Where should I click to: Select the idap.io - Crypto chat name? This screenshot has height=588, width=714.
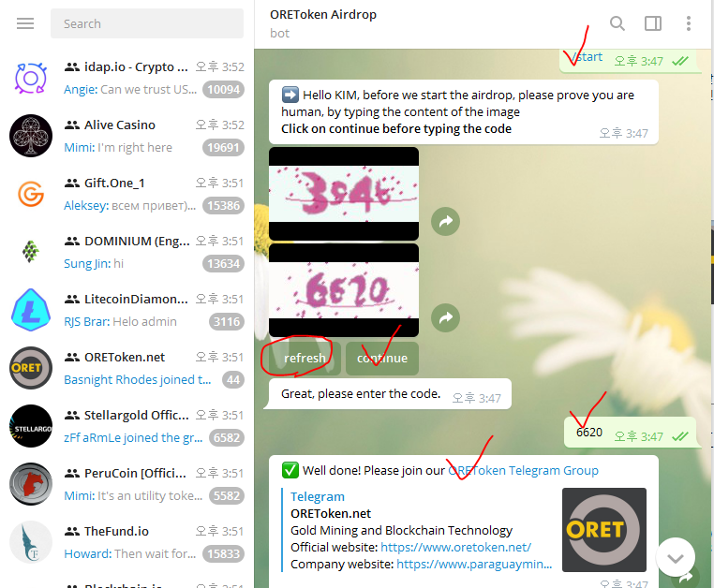click(x=136, y=66)
